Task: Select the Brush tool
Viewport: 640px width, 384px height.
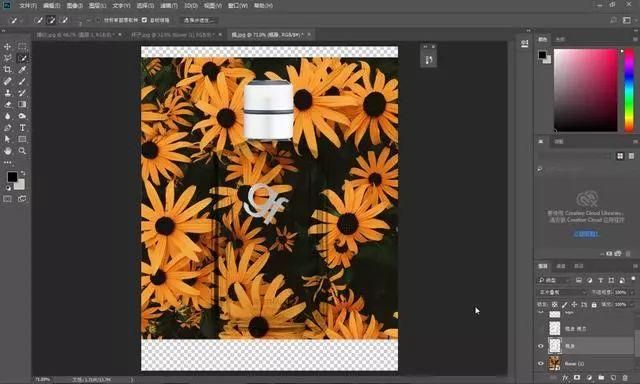Action: pos(22,81)
